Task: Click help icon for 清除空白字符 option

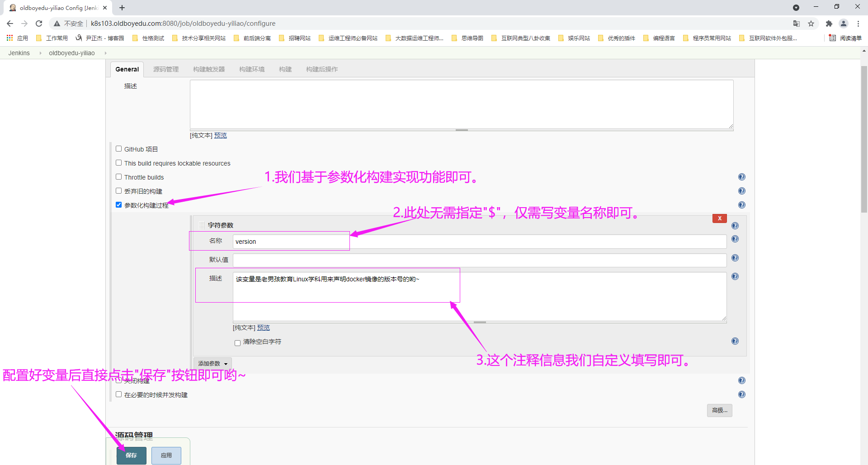Action: pyautogui.click(x=735, y=341)
